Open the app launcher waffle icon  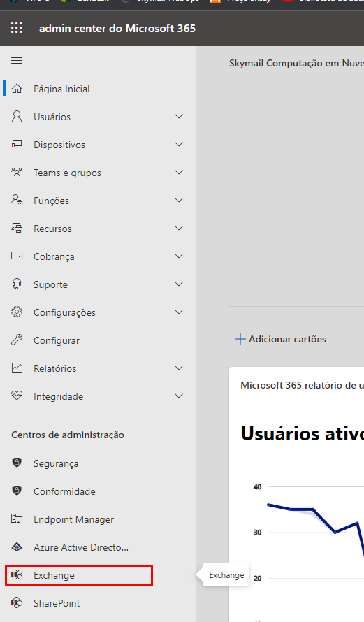pyautogui.click(x=17, y=28)
